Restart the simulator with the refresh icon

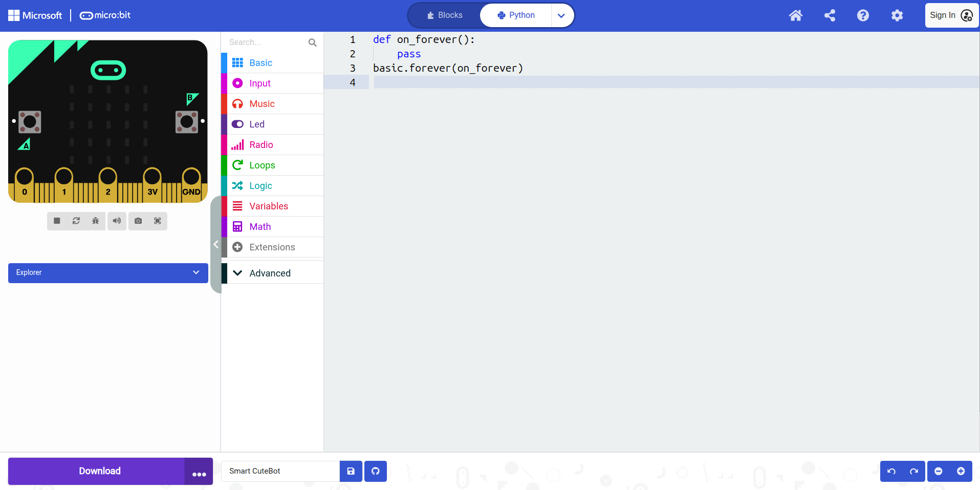pos(76,221)
